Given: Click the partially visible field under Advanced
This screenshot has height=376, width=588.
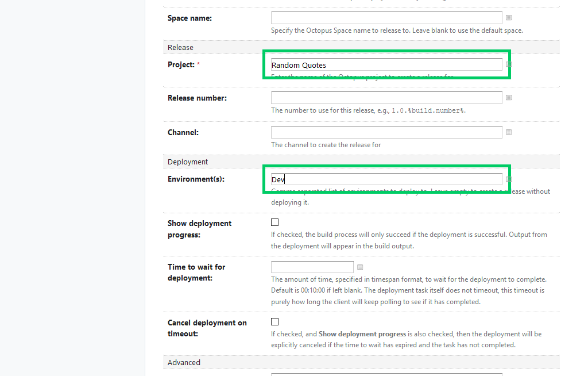Looking at the screenshot, I should point(386,374).
